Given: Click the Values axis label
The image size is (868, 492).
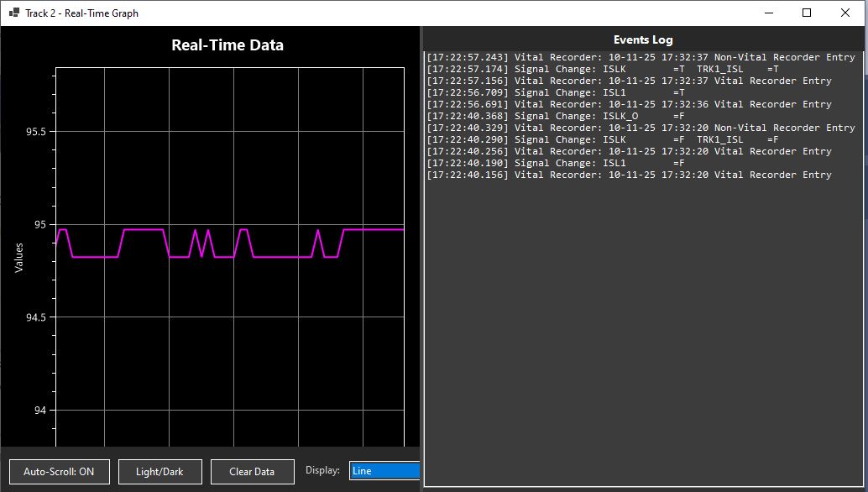Looking at the screenshot, I should tap(18, 258).
